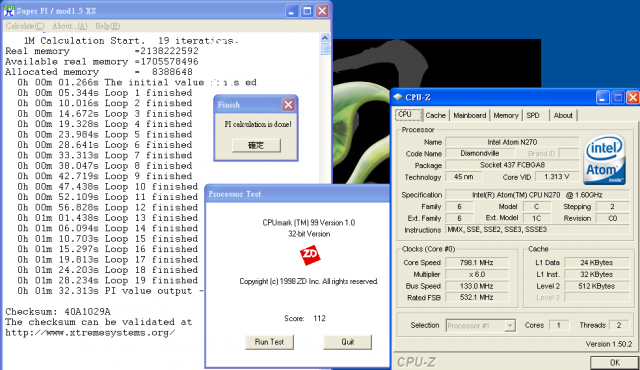Click Quit in Processor Test
The height and width of the screenshot is (370, 640).
point(347,342)
